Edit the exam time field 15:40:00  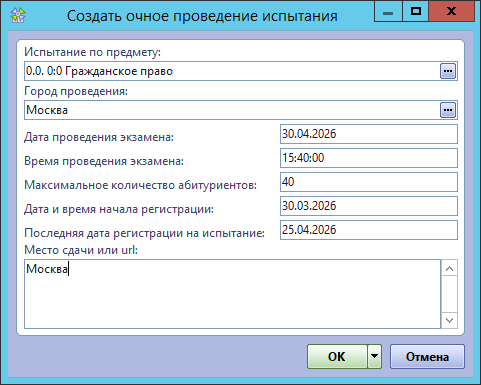point(369,158)
